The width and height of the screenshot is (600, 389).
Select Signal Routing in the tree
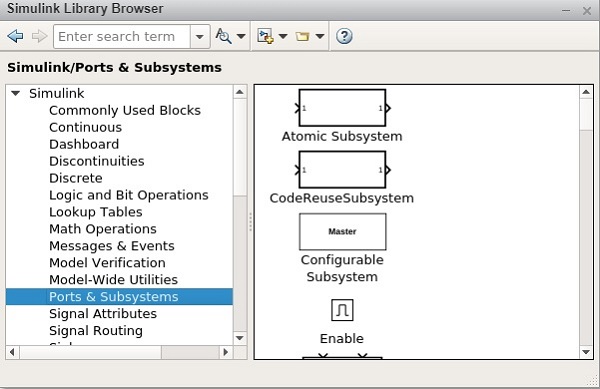click(x=96, y=330)
